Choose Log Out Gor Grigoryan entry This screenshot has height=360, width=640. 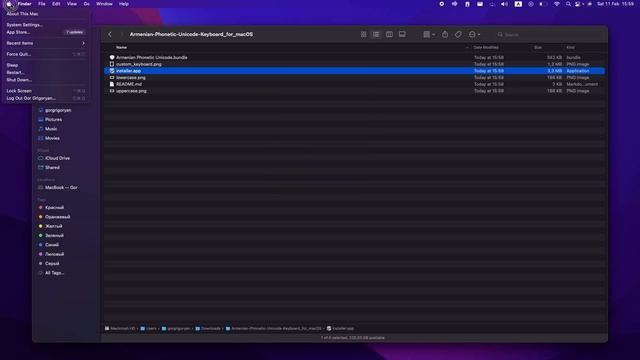pos(46,98)
